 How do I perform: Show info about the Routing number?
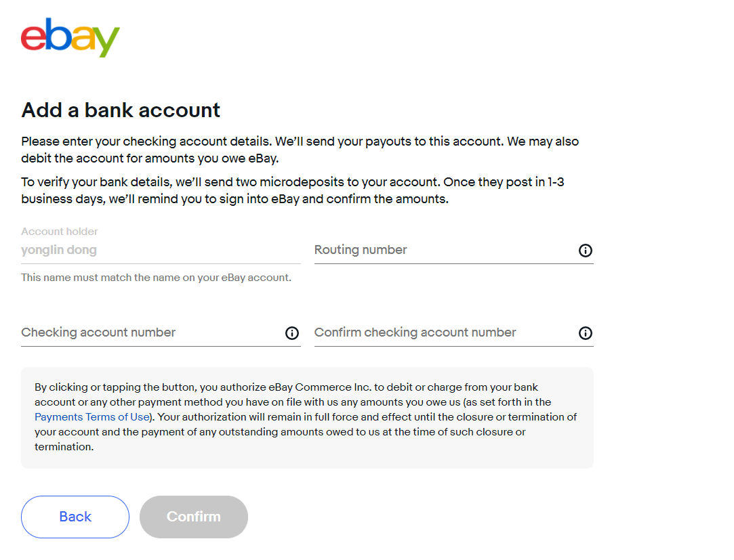click(x=586, y=251)
